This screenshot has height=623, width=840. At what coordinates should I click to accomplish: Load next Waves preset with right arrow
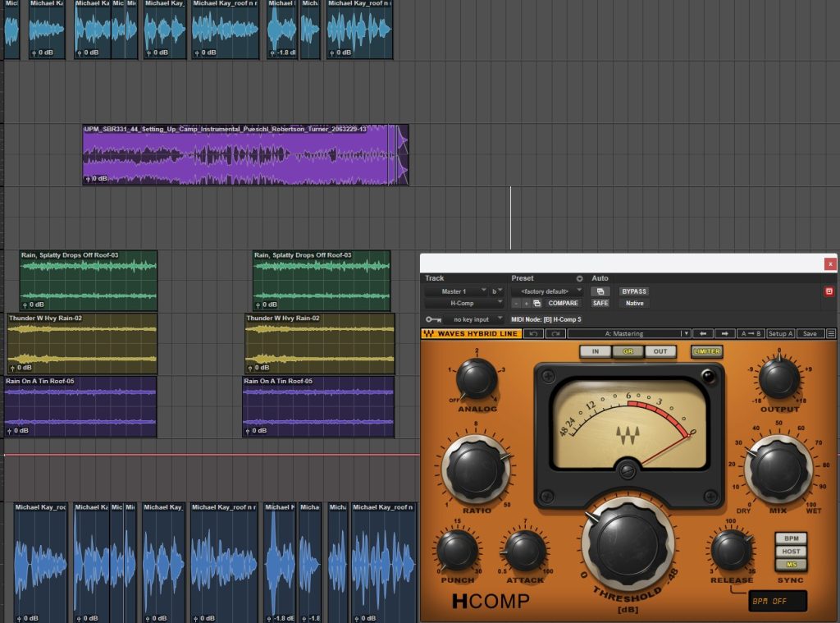(x=724, y=333)
